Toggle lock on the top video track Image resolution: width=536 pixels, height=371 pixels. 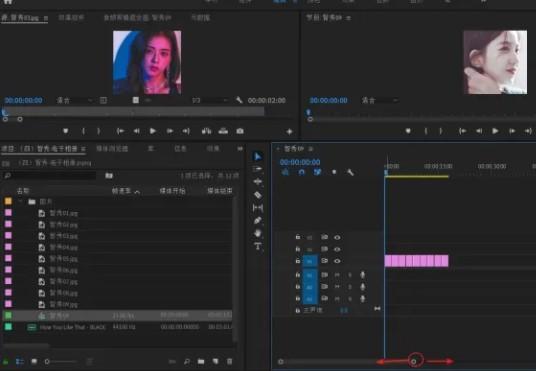coord(298,237)
